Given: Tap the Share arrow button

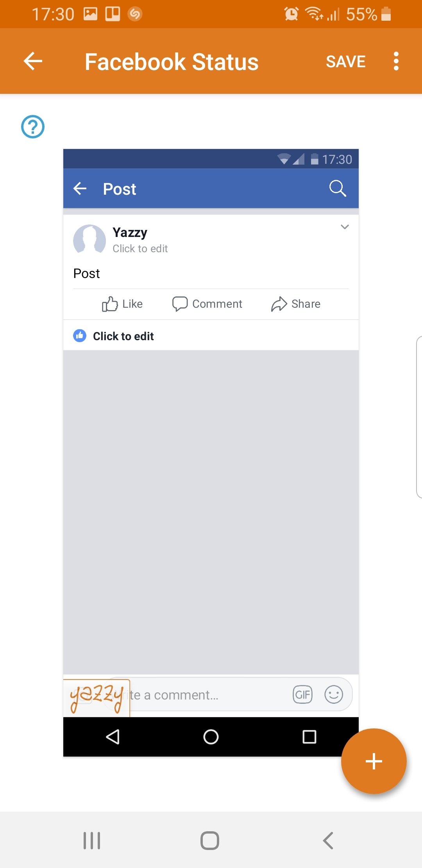Looking at the screenshot, I should (296, 304).
